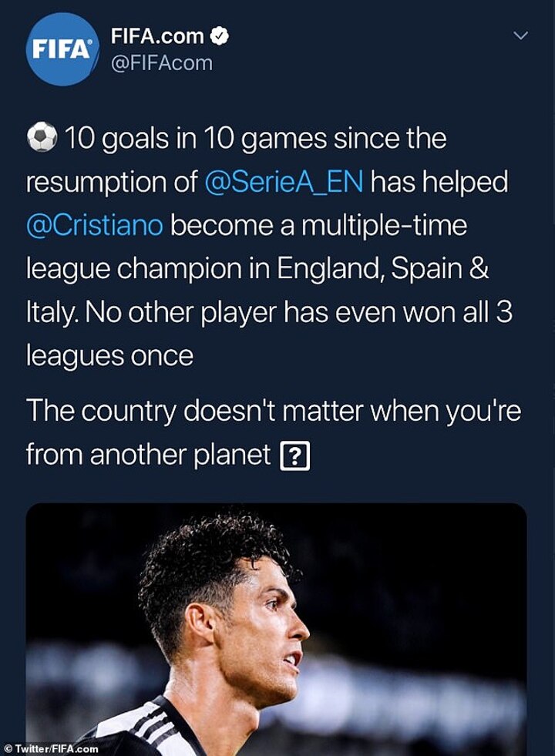
Task: Click the soccer ball emoji
Action: (x=42, y=139)
